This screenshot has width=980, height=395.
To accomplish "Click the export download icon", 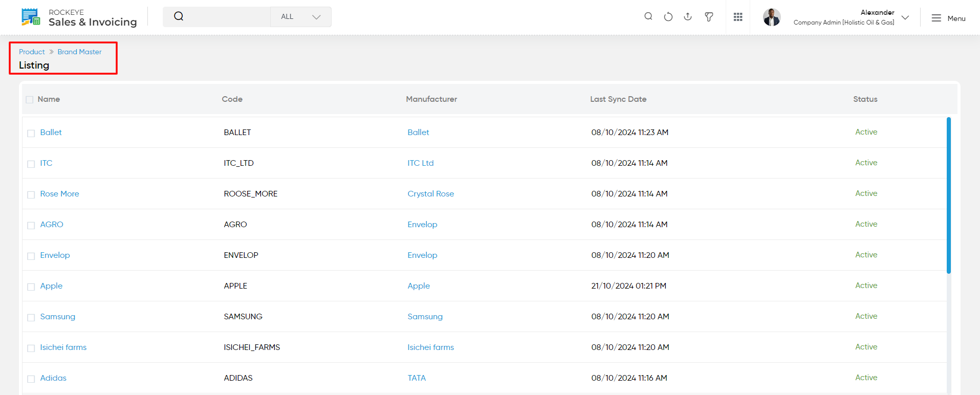I will point(688,16).
